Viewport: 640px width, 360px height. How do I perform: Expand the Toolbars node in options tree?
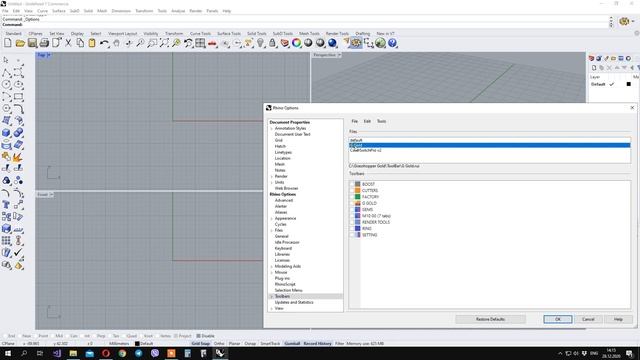pyautogui.click(x=272, y=296)
